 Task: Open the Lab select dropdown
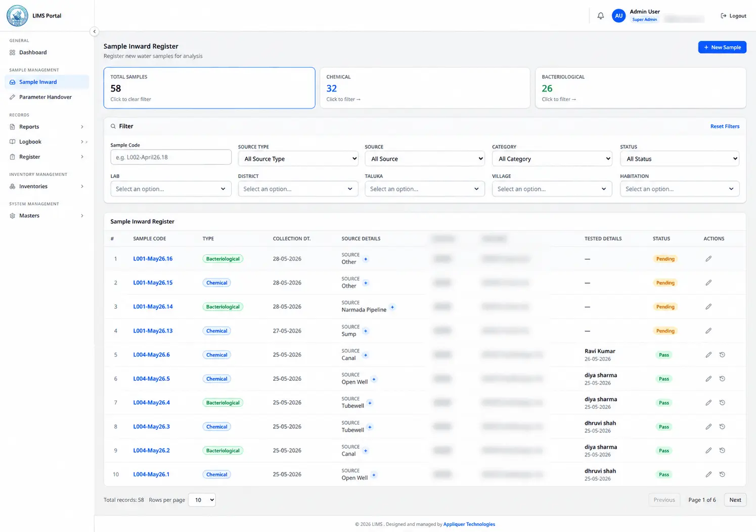coord(171,189)
